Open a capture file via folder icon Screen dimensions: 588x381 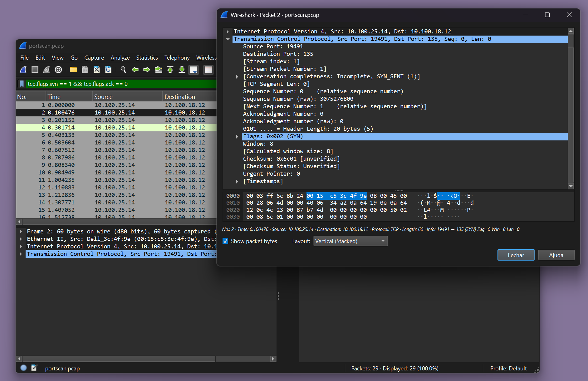pyautogui.click(x=73, y=70)
